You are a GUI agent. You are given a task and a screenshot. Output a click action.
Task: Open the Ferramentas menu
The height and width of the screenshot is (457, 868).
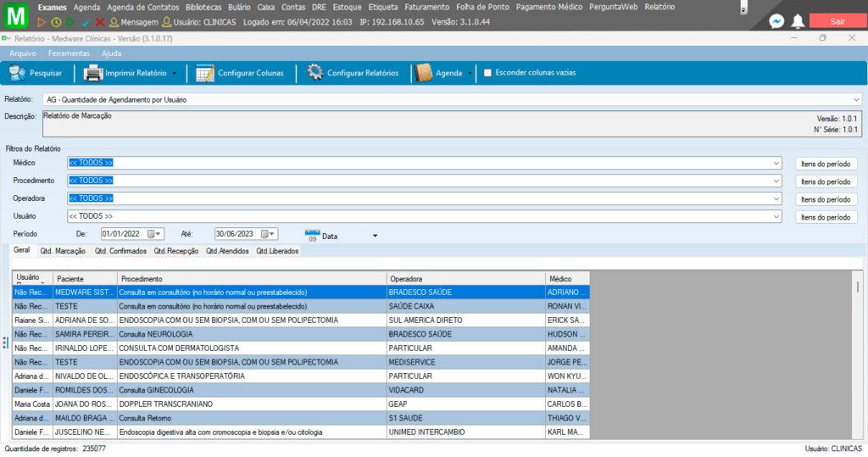[69, 53]
